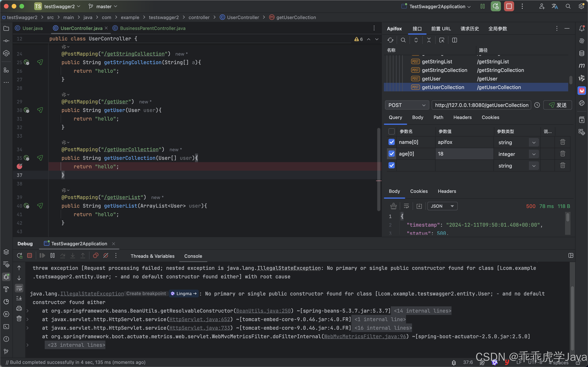
Task: Click the Resume Program debug icon
Action: [x=42, y=256]
